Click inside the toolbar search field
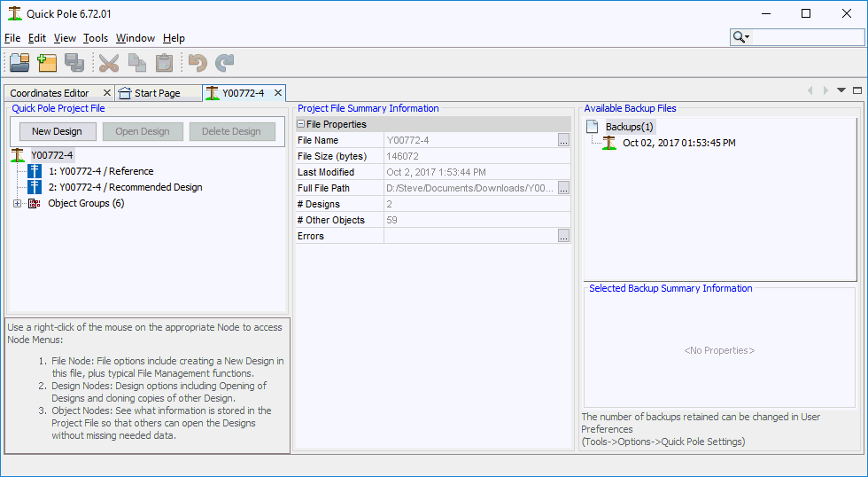This screenshot has width=868, height=477. [x=808, y=37]
